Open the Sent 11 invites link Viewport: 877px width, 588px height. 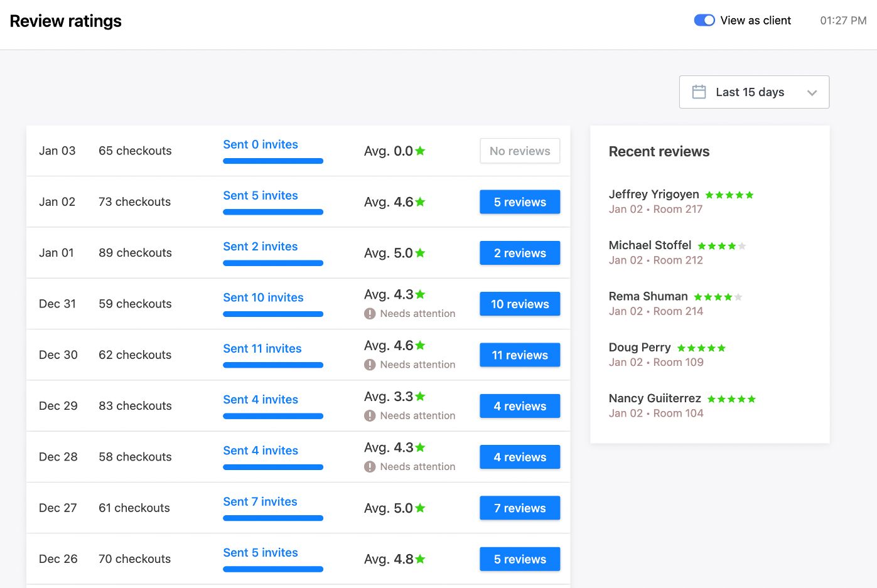(x=262, y=348)
